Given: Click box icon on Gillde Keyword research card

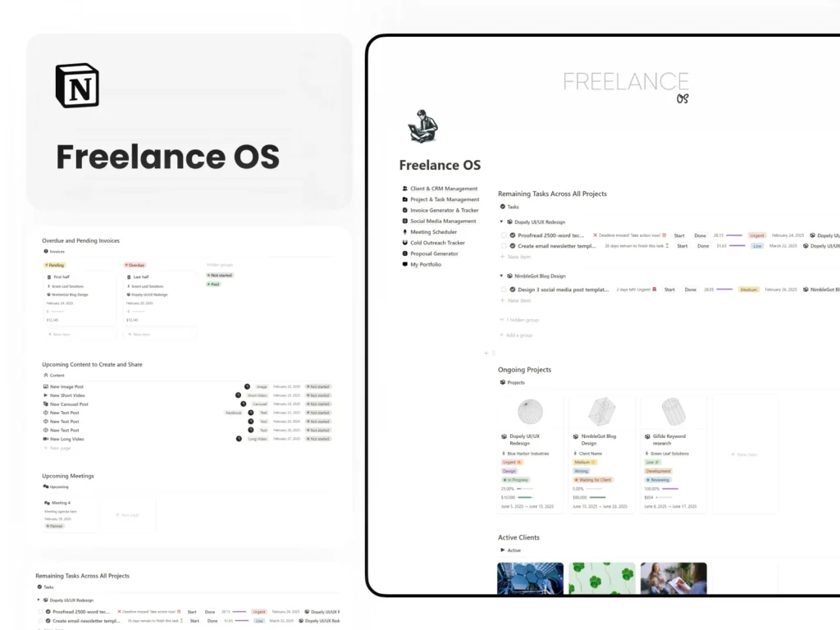Looking at the screenshot, I should point(648,436).
